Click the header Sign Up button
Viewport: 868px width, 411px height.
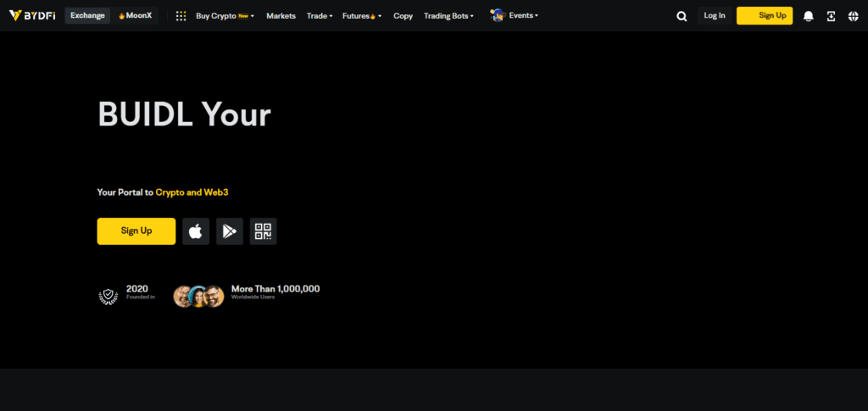pos(765,15)
